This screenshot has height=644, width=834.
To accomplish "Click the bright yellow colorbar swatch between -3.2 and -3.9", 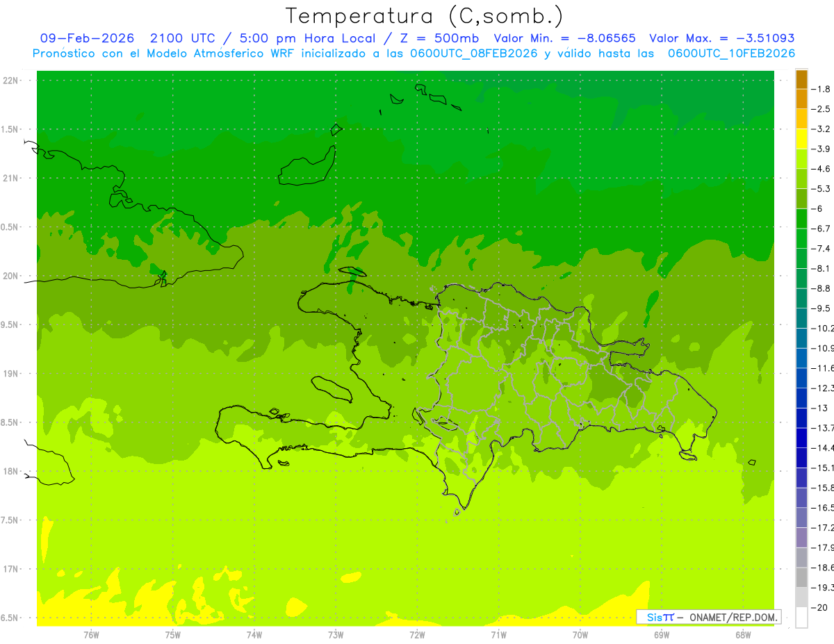I will 802,139.
